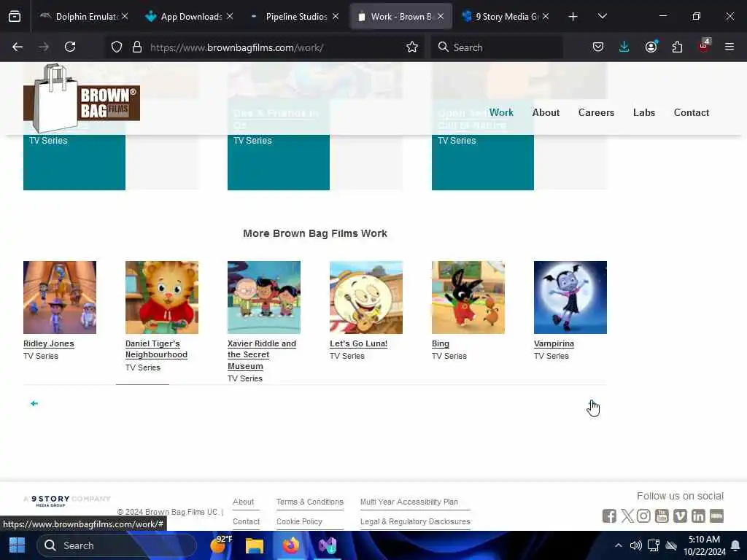Open the Vampirina series link
This screenshot has height=560, width=747.
point(554,343)
